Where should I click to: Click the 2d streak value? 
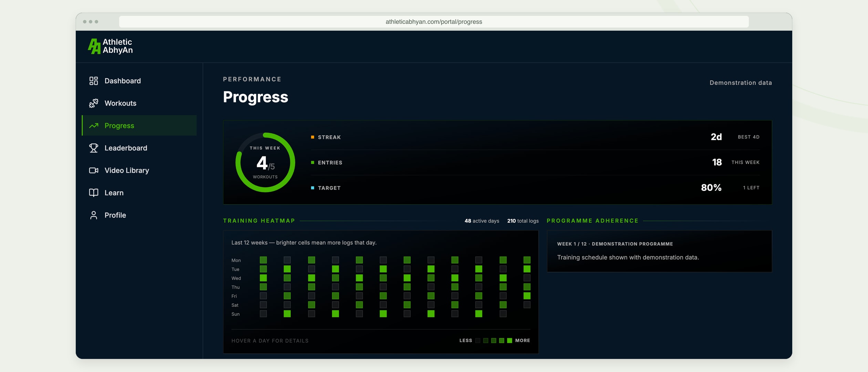coord(716,137)
